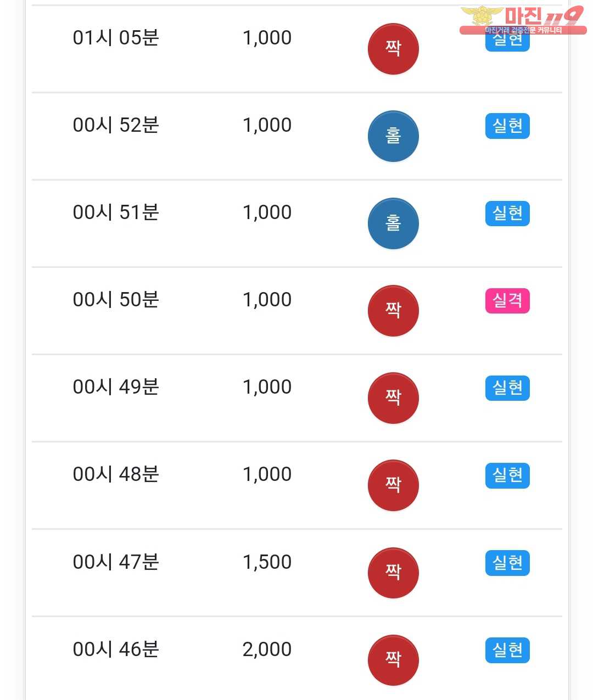Screen dimensions: 593x700
Task: Click the 실현 badge in the 00시 51분 row
Action: pyautogui.click(x=507, y=213)
